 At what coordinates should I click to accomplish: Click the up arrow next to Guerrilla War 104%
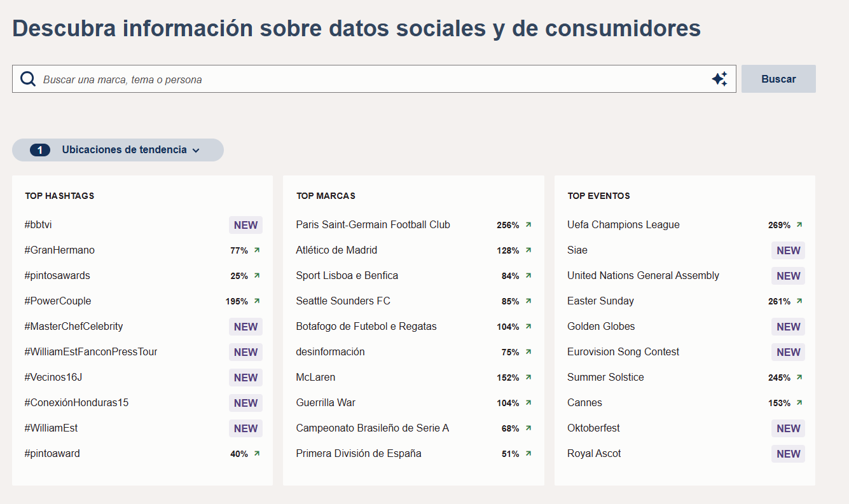pyautogui.click(x=528, y=403)
